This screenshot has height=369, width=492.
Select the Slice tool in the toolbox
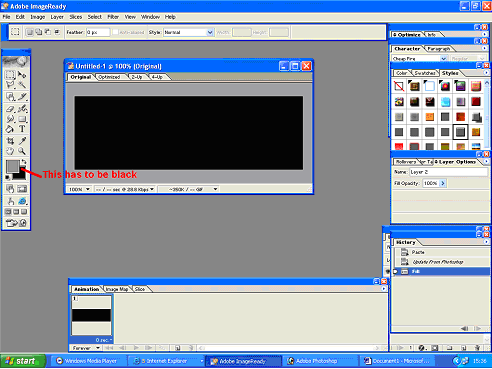point(22,97)
